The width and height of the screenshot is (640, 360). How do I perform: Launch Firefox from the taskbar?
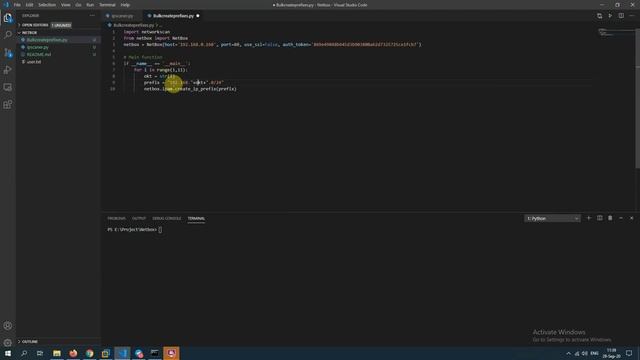point(73,353)
